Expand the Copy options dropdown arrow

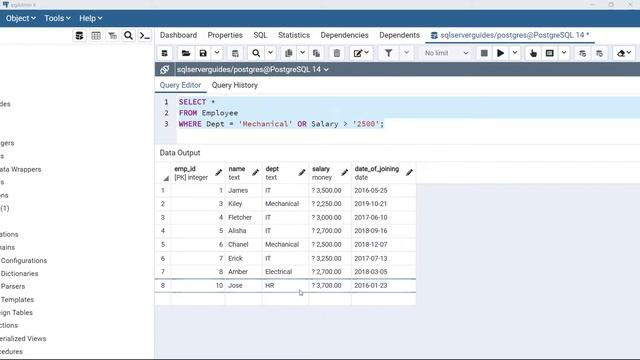[x=302, y=53]
